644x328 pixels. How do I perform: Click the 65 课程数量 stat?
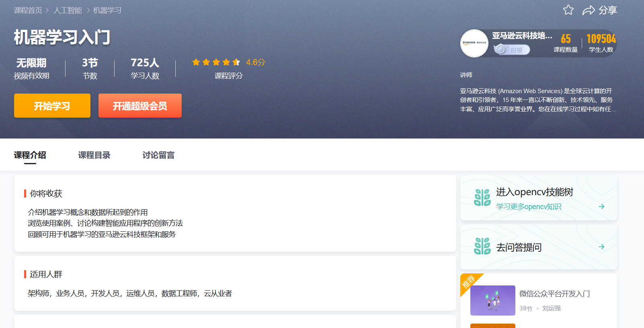pyautogui.click(x=566, y=43)
